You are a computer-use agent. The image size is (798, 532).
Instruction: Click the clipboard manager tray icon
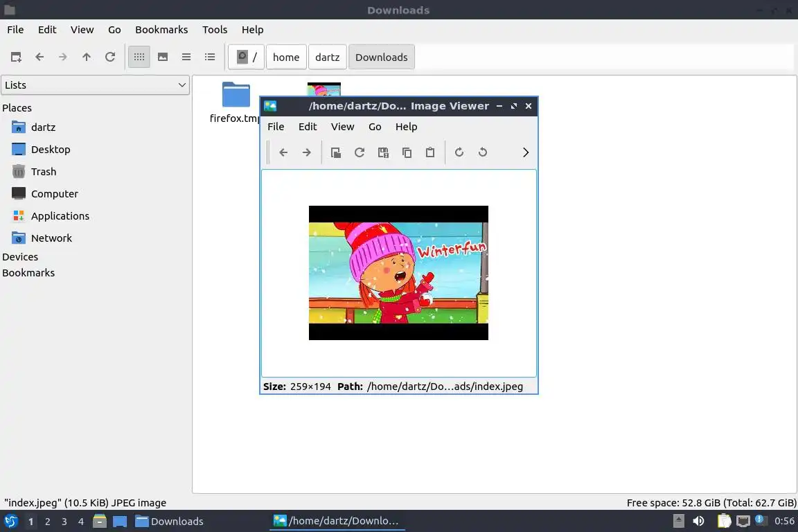tap(724, 521)
